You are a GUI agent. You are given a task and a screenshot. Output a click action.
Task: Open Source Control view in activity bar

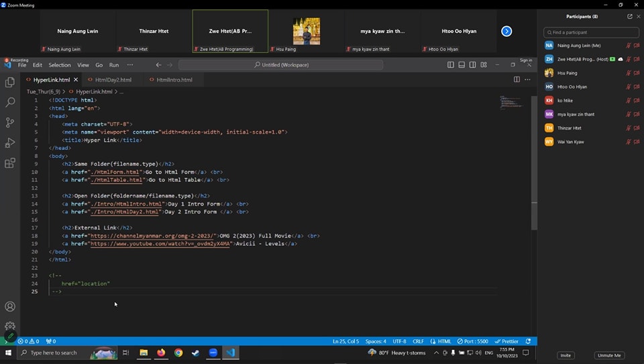pyautogui.click(x=10, y=122)
